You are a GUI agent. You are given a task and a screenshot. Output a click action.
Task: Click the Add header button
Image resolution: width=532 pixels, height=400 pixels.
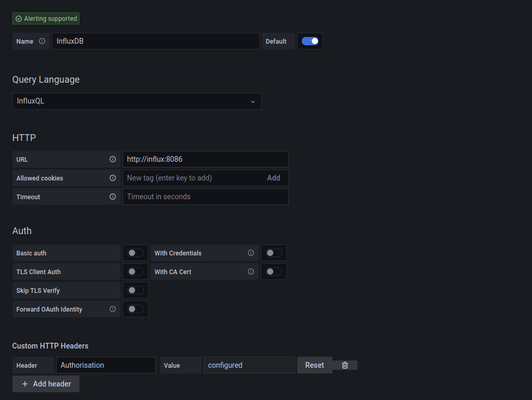(x=46, y=384)
